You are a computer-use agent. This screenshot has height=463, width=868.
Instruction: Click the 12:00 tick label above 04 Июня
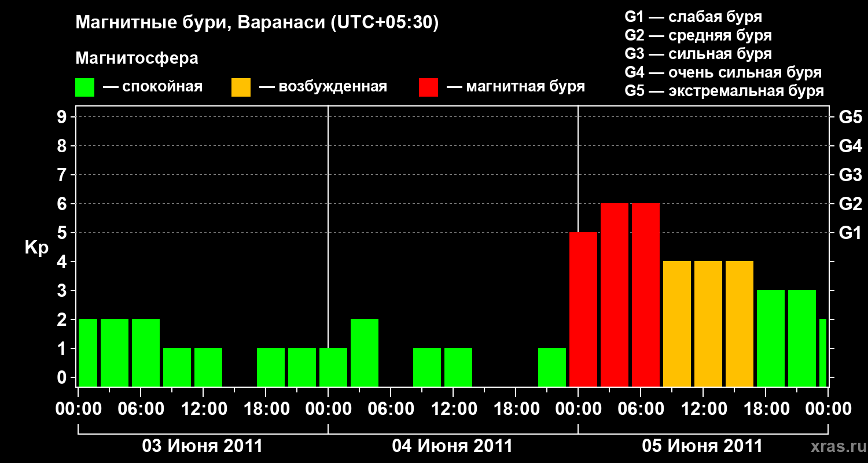pyautogui.click(x=453, y=409)
